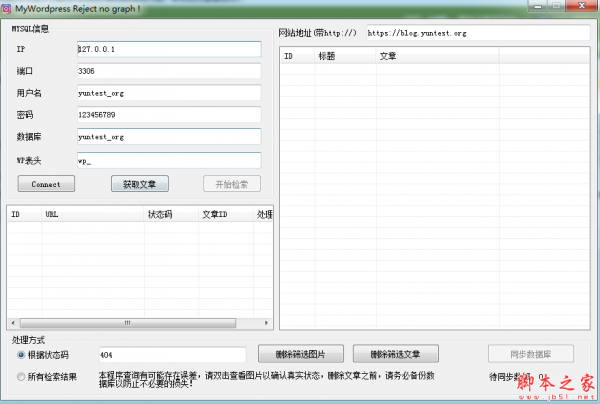600x404 pixels.
Task: Click the Connect button
Action: [46, 184]
